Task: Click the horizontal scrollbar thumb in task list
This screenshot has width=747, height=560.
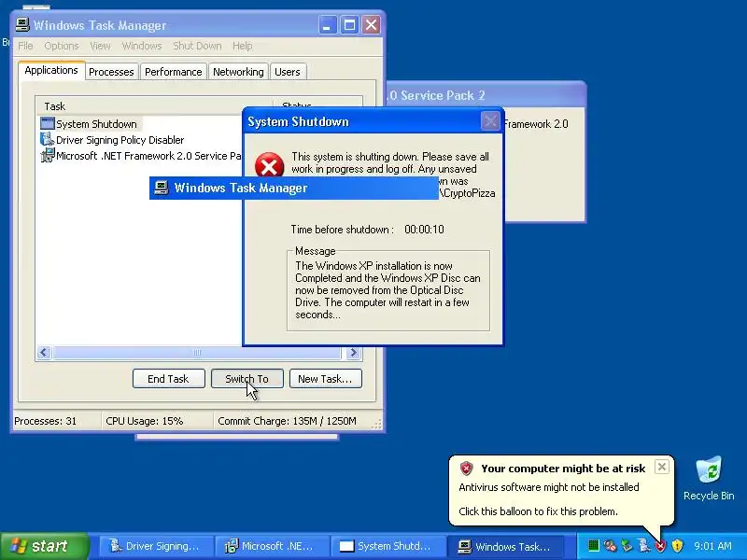Action: [197, 353]
